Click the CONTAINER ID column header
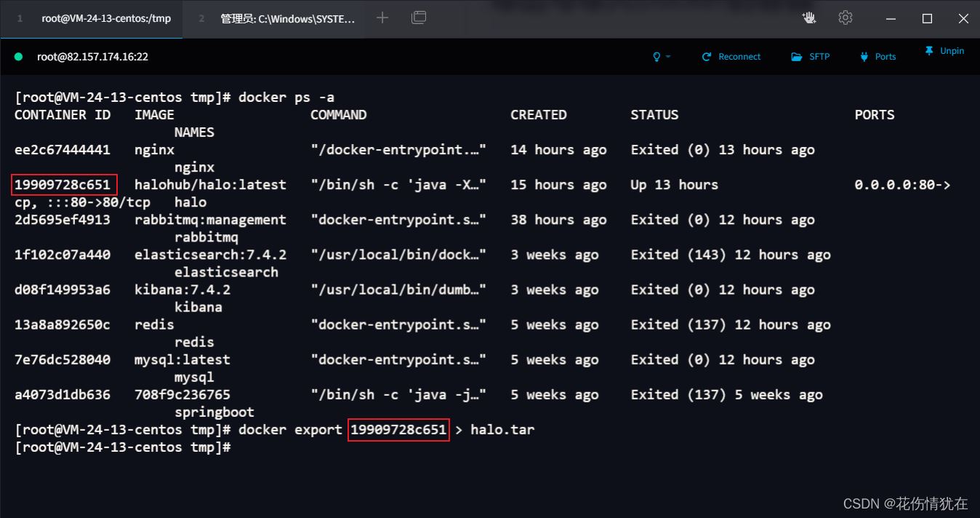This screenshot has width=980, height=518. point(63,115)
